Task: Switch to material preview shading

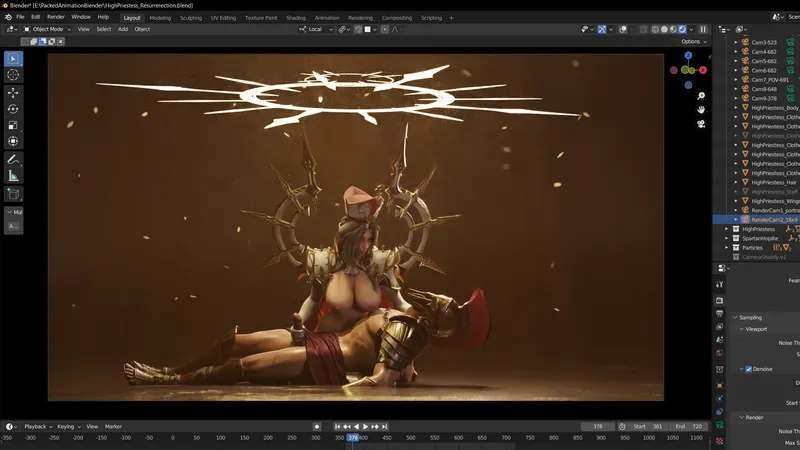Action: coord(673,30)
